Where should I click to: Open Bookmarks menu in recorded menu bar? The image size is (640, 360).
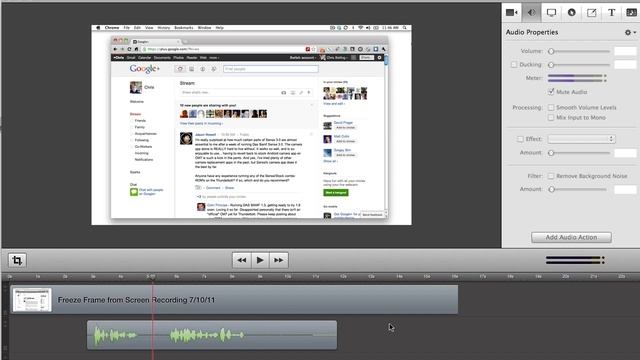click(x=184, y=28)
